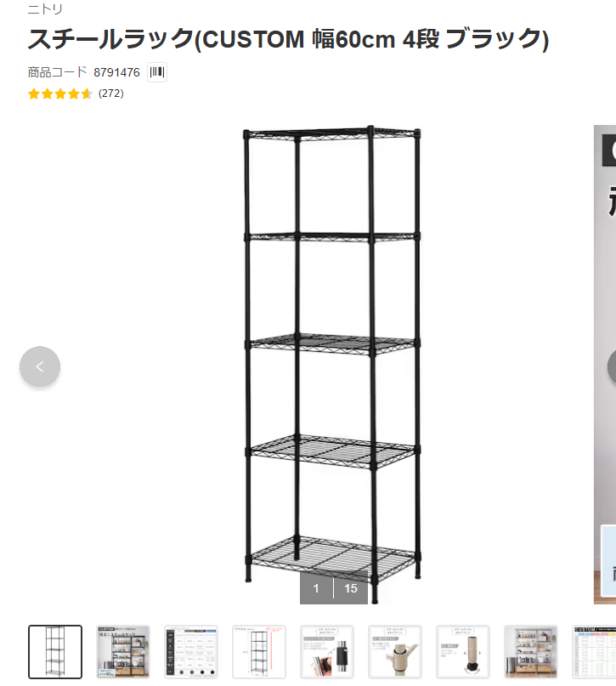Select the CUSTOM lineup chart thumbnail
The width and height of the screenshot is (616, 686).
tap(594, 652)
